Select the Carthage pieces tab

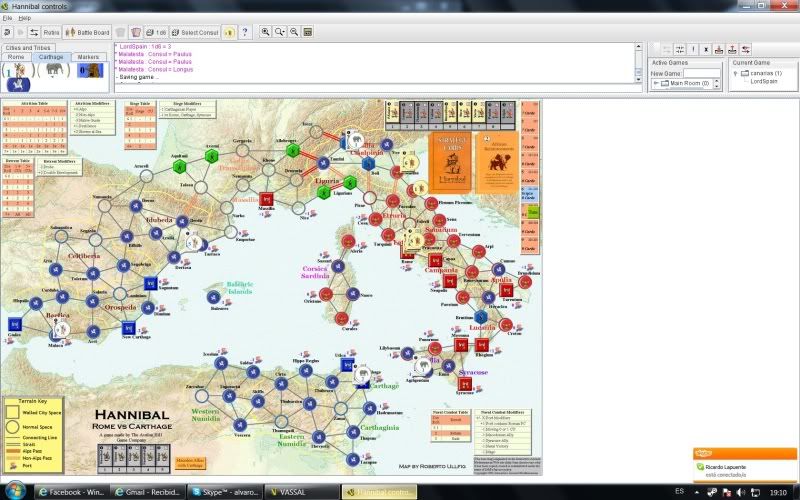pyautogui.click(x=51, y=57)
